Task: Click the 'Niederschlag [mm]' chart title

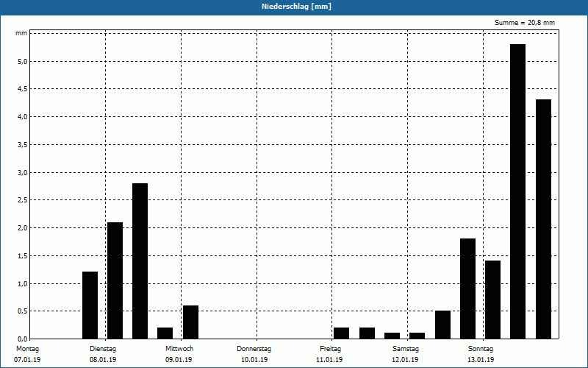Action: pos(296,7)
